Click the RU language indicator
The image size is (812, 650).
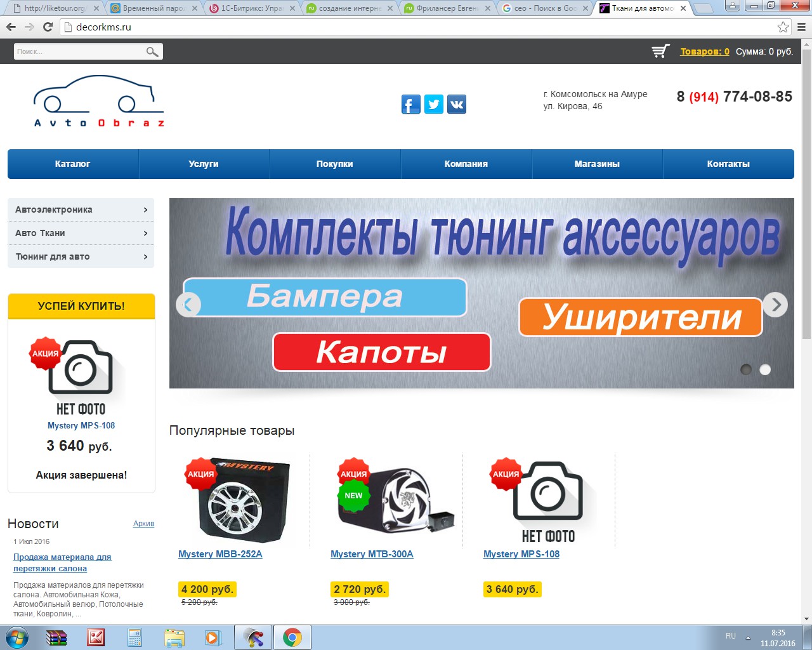(x=731, y=635)
